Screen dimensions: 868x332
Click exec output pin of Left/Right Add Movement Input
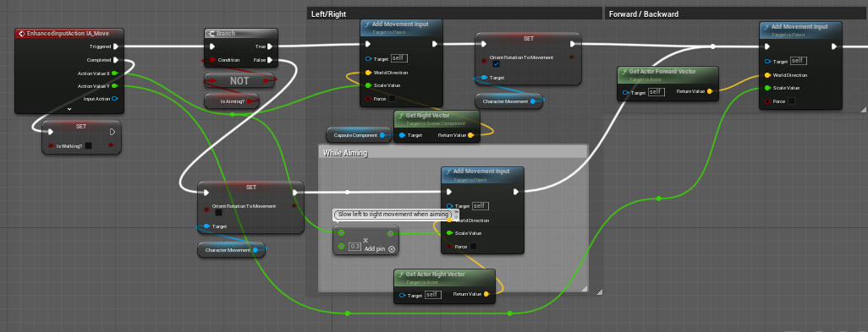pyautogui.click(x=435, y=44)
